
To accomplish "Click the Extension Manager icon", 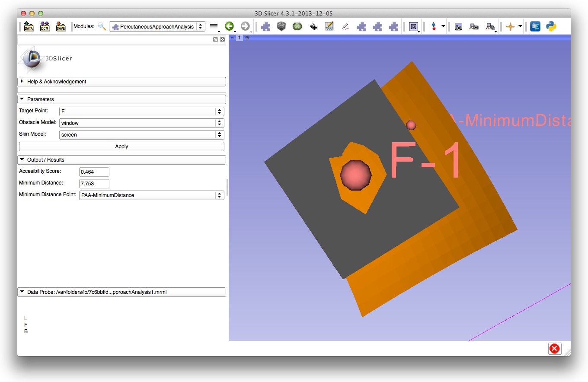I will pyautogui.click(x=535, y=27).
